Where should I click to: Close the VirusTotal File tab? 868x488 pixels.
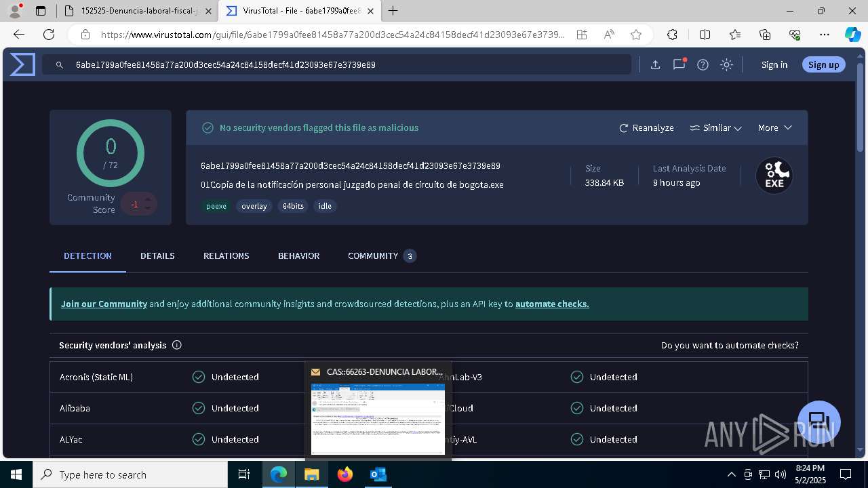(370, 11)
